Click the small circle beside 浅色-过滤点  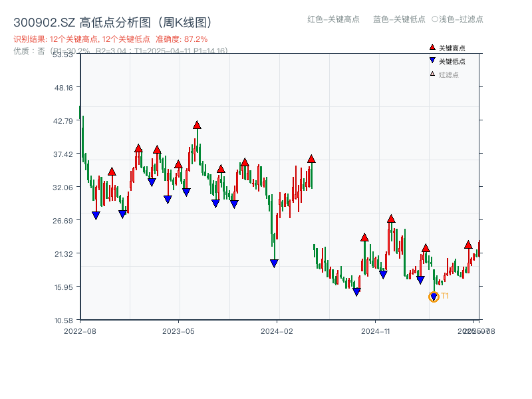pos(435,19)
